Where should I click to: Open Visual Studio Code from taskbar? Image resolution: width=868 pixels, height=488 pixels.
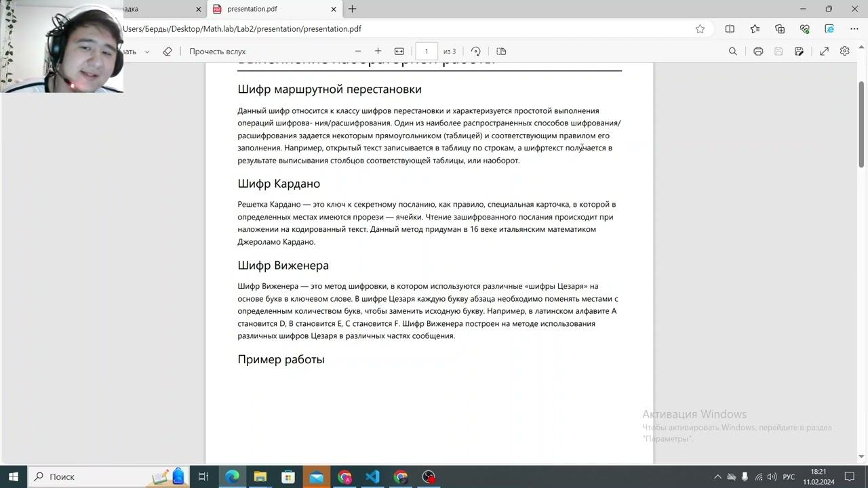click(x=372, y=476)
